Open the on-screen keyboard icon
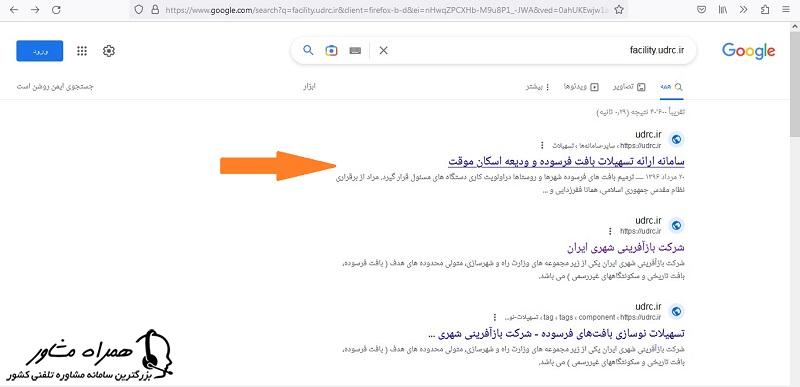The width and height of the screenshot is (800, 387). click(356, 50)
